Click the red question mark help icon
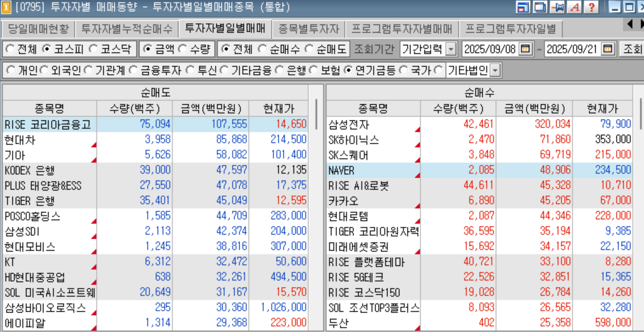The image size is (644, 332). tap(591, 7)
